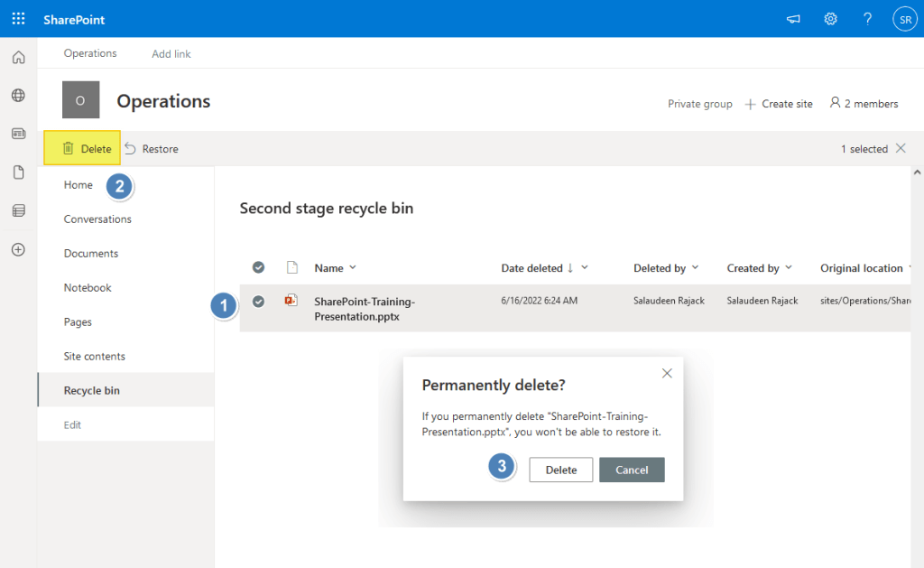Close the Permanently delete dialog with X
Screen dimensions: 924x568
pyautogui.click(x=667, y=373)
